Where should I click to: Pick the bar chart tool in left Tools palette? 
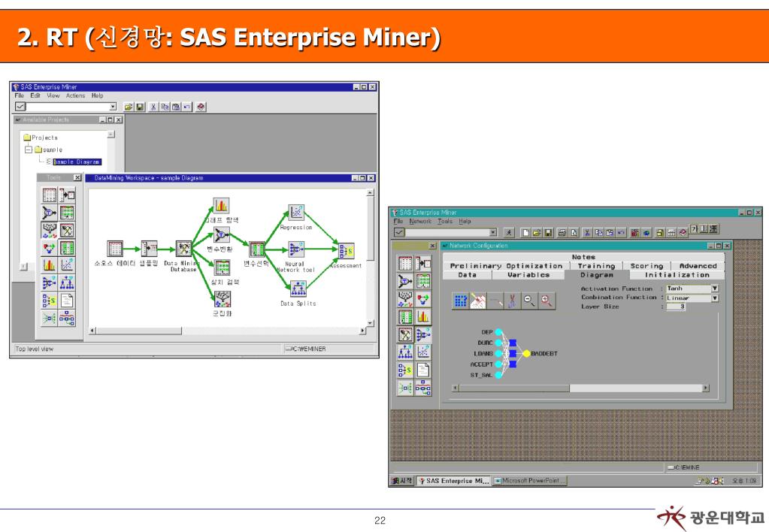click(x=49, y=265)
